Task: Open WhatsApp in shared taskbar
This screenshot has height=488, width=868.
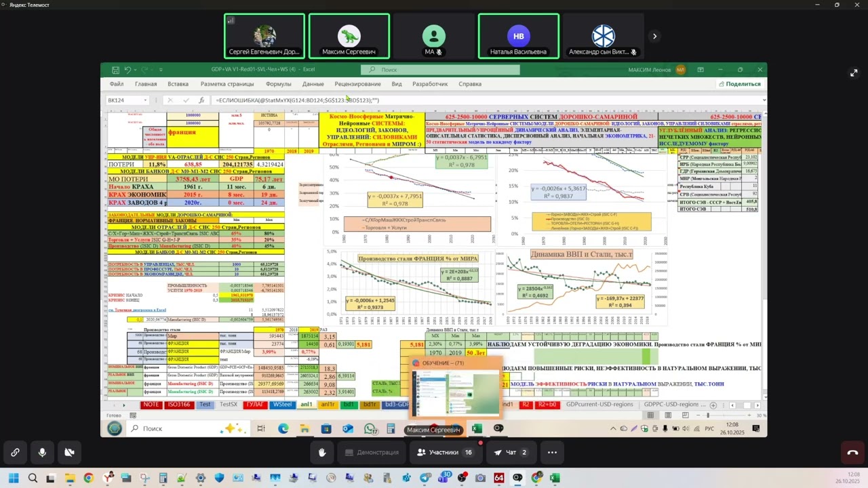Action: [x=370, y=428]
